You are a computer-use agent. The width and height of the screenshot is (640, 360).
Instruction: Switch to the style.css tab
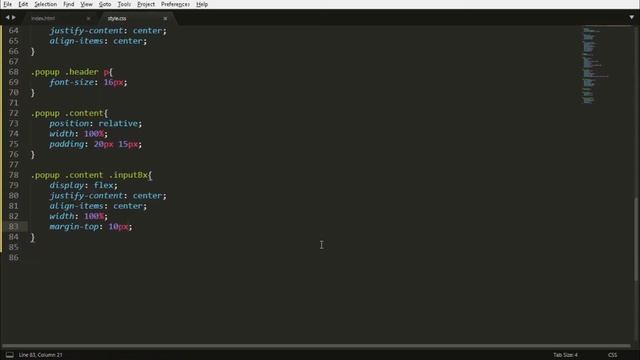point(117,18)
